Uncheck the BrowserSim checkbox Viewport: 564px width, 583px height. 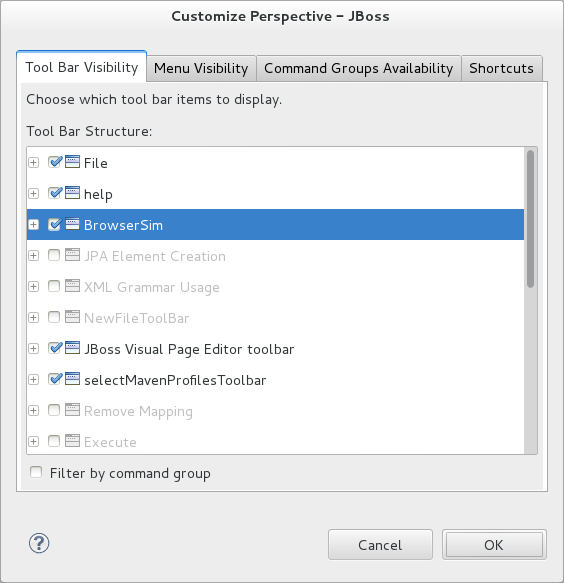54,225
